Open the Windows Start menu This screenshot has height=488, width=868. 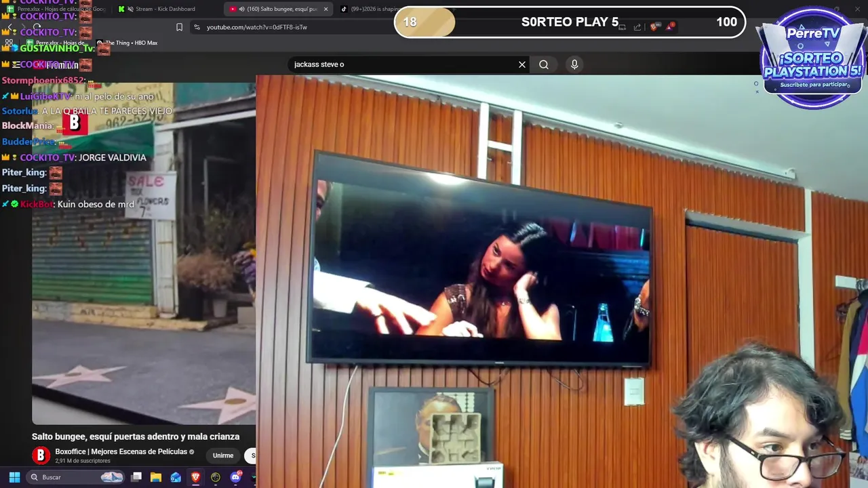(14, 477)
